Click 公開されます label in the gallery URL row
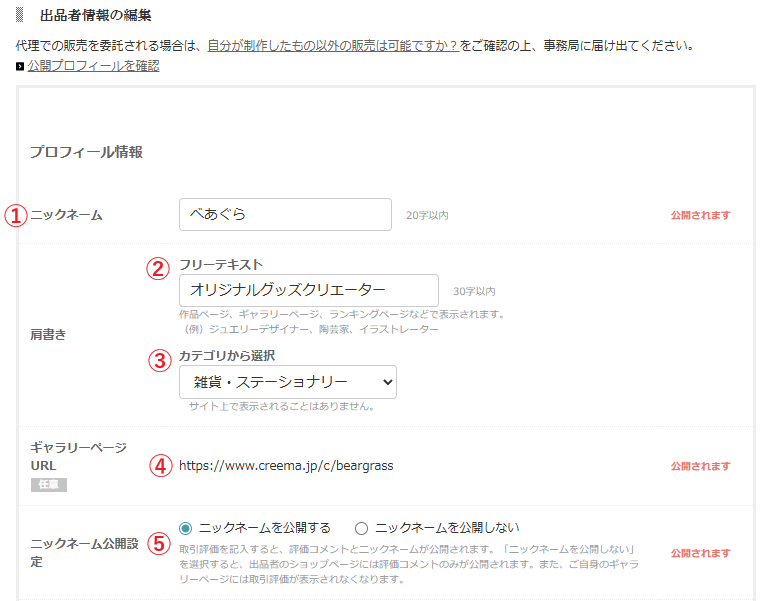The image size is (770, 601). coord(700,466)
